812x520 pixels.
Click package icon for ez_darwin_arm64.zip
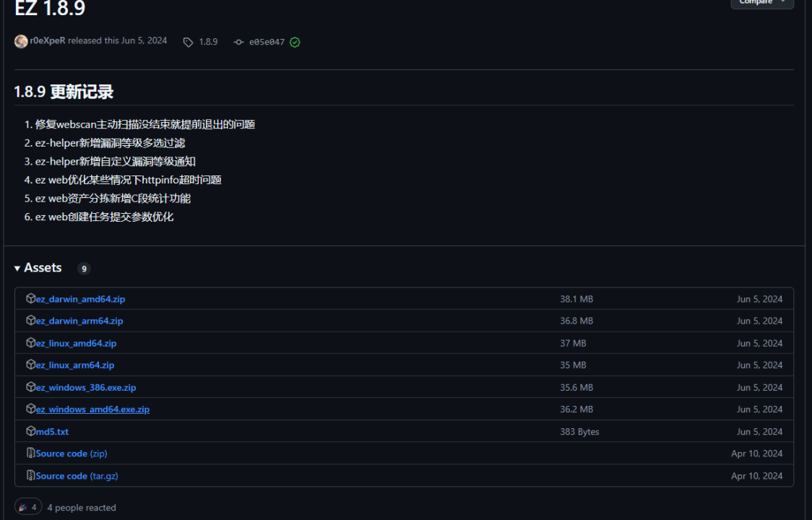click(30, 321)
